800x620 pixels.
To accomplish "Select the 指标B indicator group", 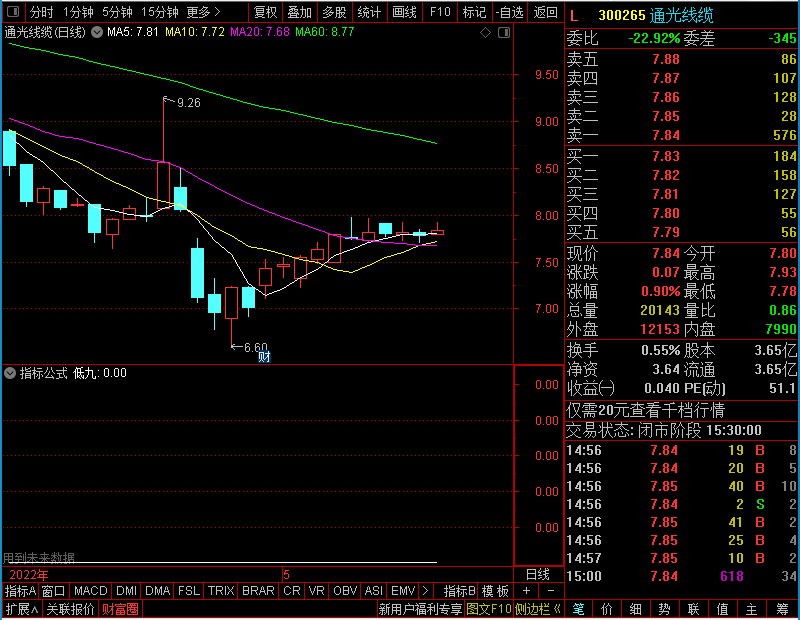I will [x=459, y=591].
